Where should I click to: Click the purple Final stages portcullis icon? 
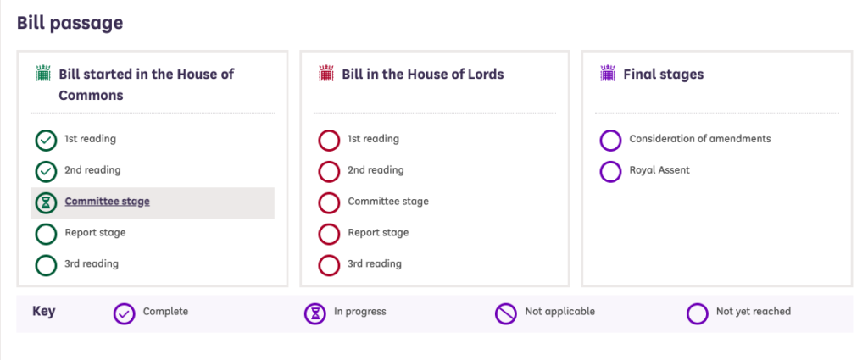[x=608, y=74]
